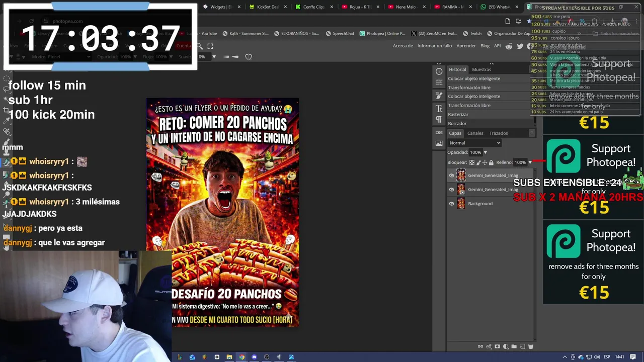The height and width of the screenshot is (362, 644).
Task: Click 'Acerca de' link in Photopea
Action: tap(403, 46)
